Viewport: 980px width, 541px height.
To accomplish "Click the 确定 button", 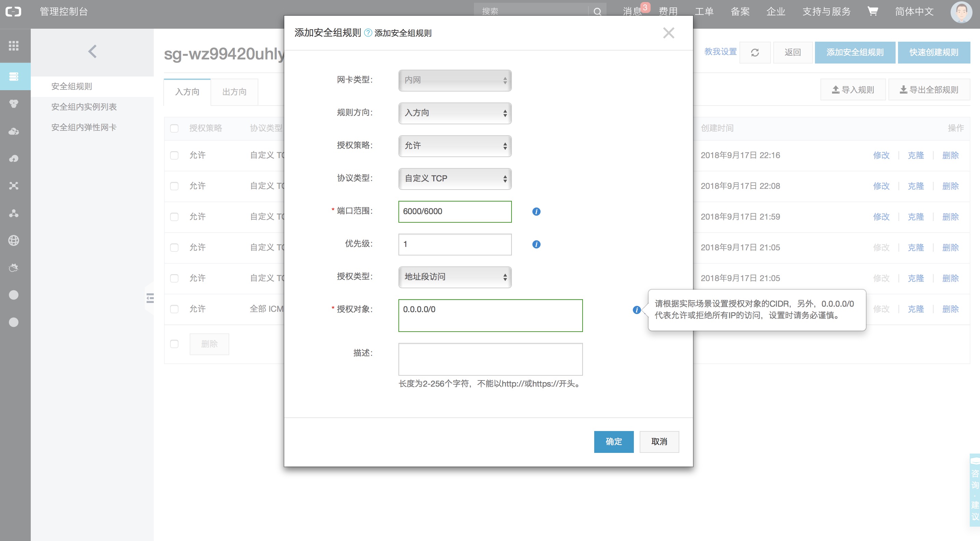I will 613,441.
